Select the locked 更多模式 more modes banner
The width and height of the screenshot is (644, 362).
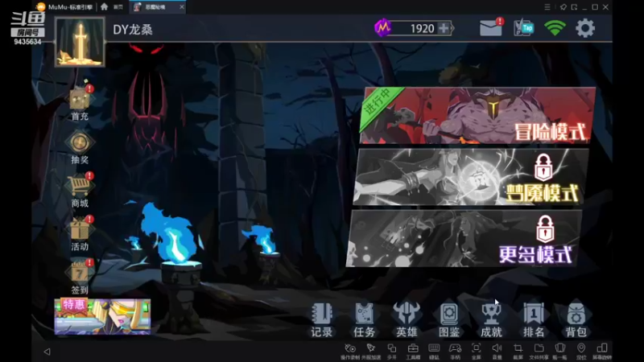pos(464,238)
